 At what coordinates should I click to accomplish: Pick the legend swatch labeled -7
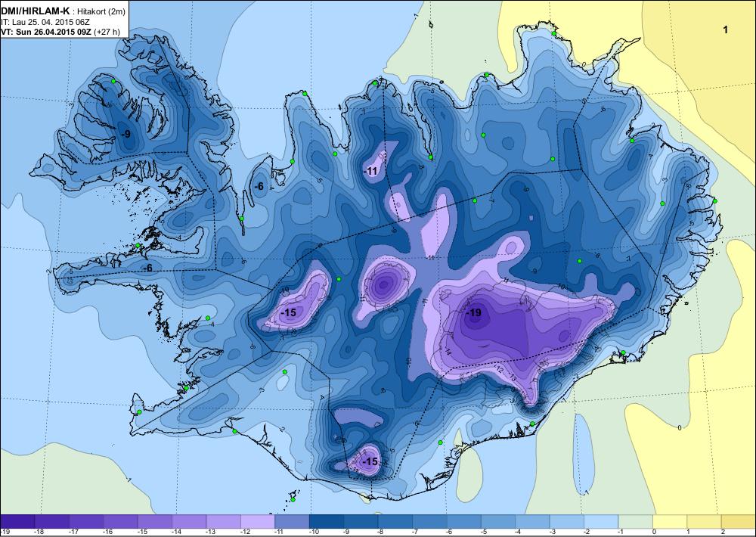coord(429,522)
